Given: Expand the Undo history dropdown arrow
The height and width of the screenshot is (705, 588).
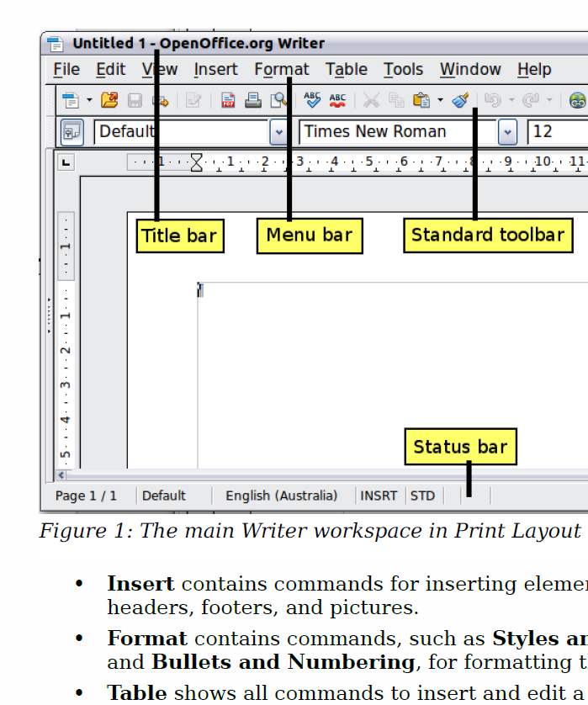Looking at the screenshot, I should [x=511, y=100].
